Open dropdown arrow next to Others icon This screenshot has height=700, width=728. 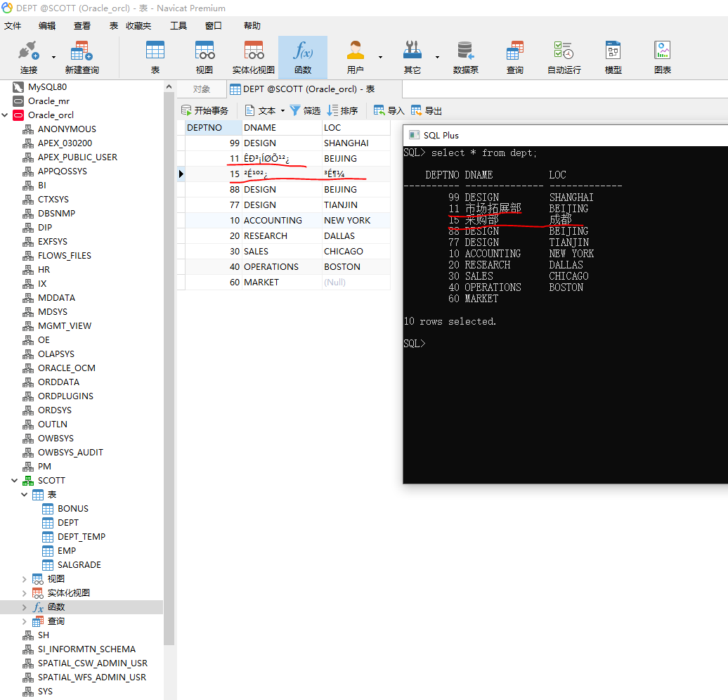coord(437,57)
